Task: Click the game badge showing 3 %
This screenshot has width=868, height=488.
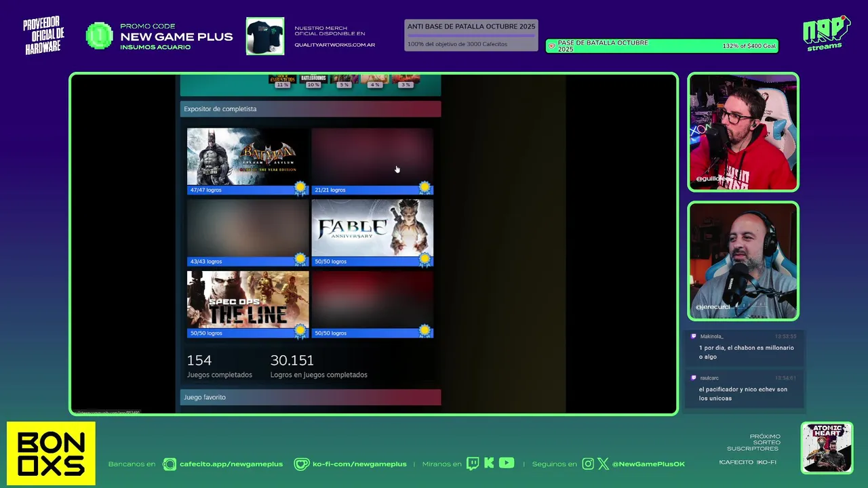Action: (406, 81)
